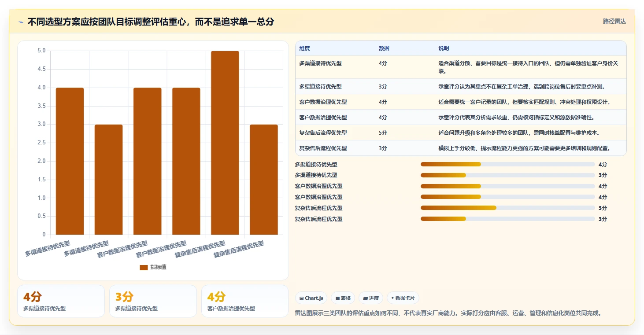Select the 进度 chip

click(x=371, y=298)
